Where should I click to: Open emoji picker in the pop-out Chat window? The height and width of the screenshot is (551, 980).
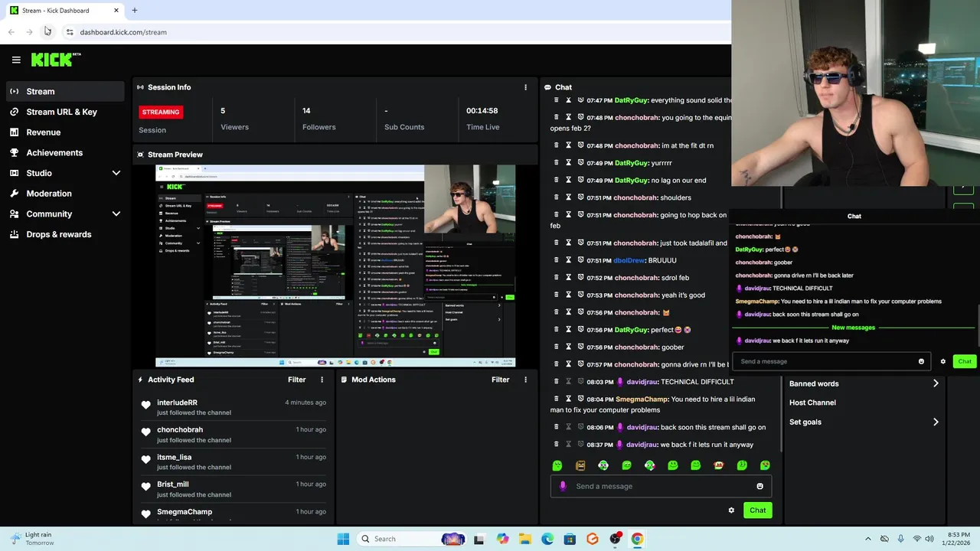tap(921, 361)
